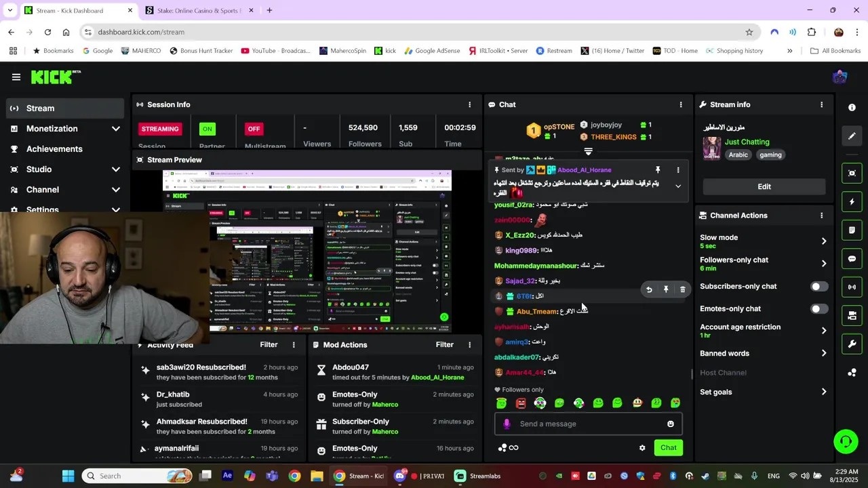868x488 pixels.
Task: Select the first green emote in chat emote row
Action: coord(501,403)
